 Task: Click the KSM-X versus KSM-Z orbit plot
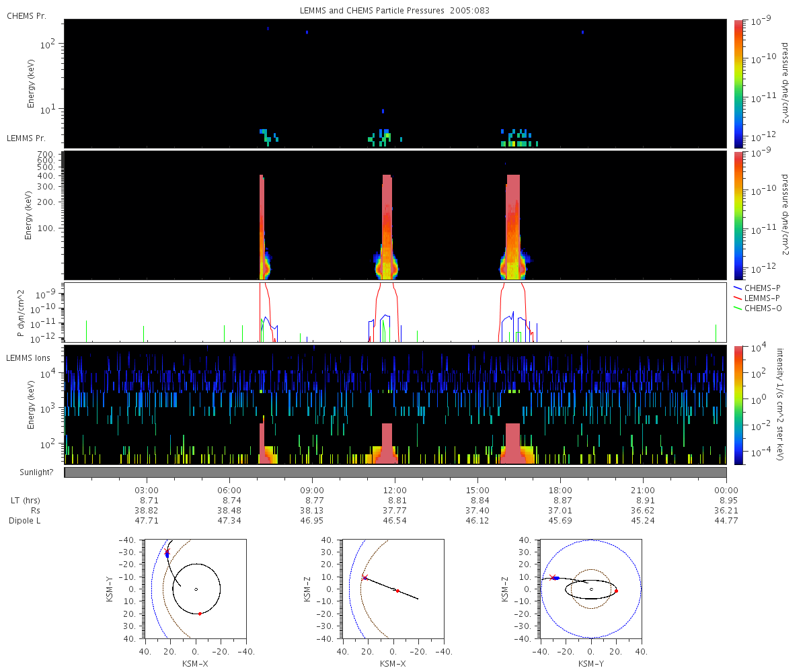pyautogui.click(x=393, y=589)
